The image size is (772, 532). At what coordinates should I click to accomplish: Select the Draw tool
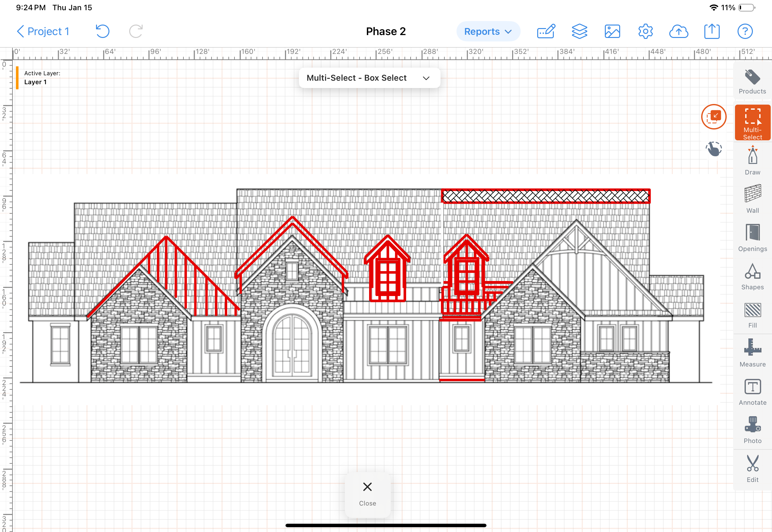(752, 160)
